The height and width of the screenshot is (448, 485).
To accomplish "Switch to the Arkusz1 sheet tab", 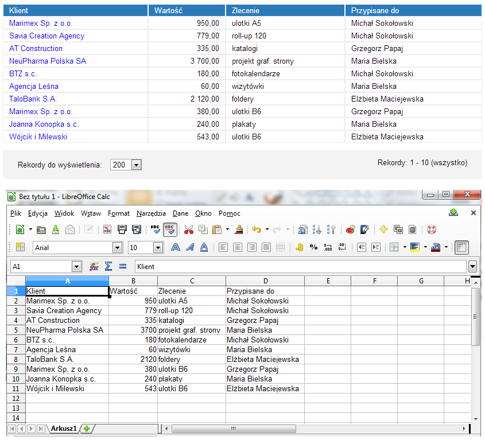I will [x=63, y=428].
